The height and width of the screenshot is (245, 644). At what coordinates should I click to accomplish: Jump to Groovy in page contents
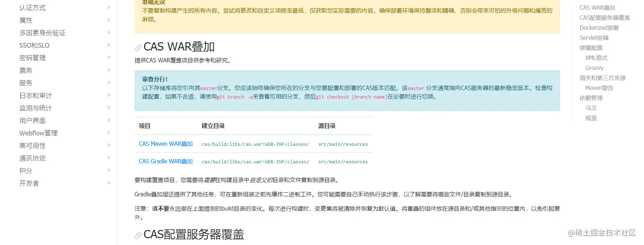coord(594,68)
